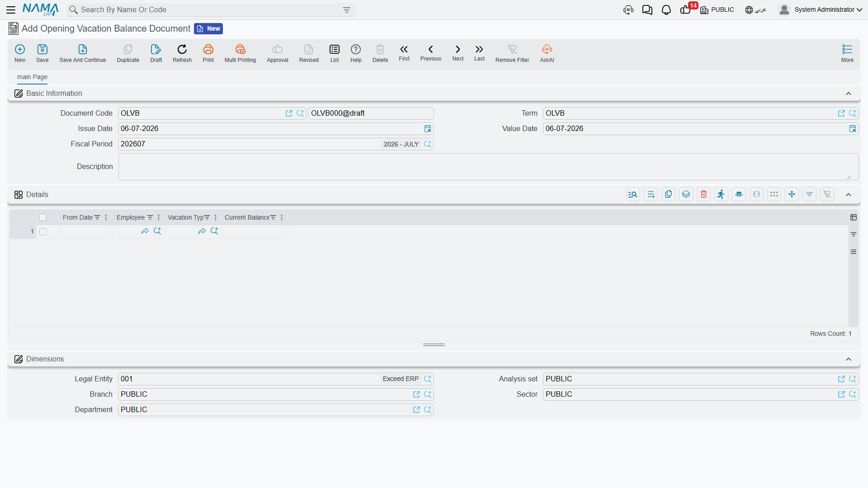The image size is (868, 488).
Task: Check the row 1 checkbox
Action: (43, 232)
